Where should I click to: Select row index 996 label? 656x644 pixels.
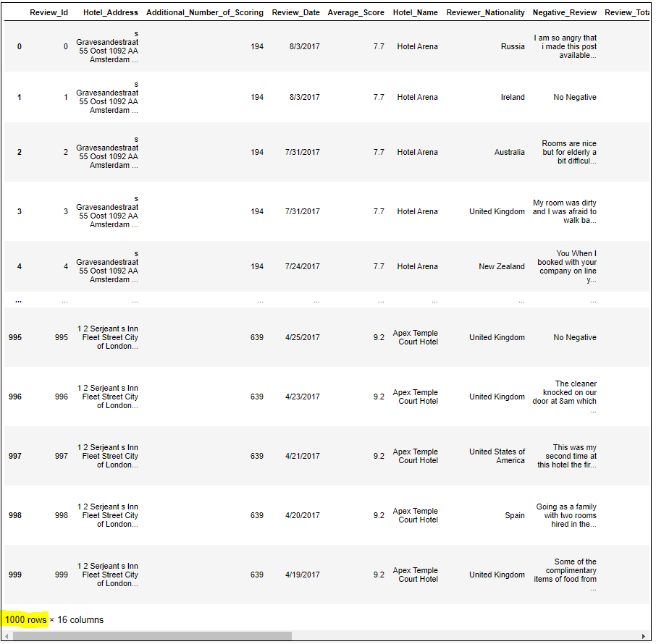[x=15, y=397]
